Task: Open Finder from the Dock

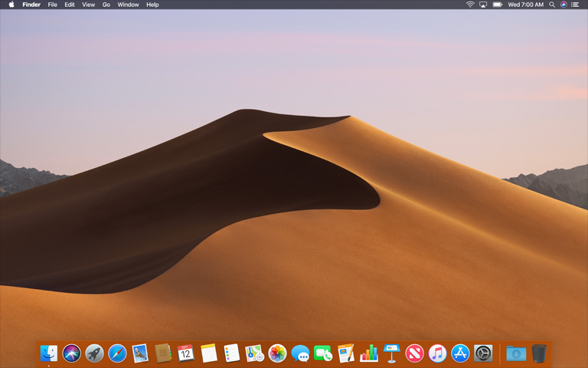Action: [49, 353]
